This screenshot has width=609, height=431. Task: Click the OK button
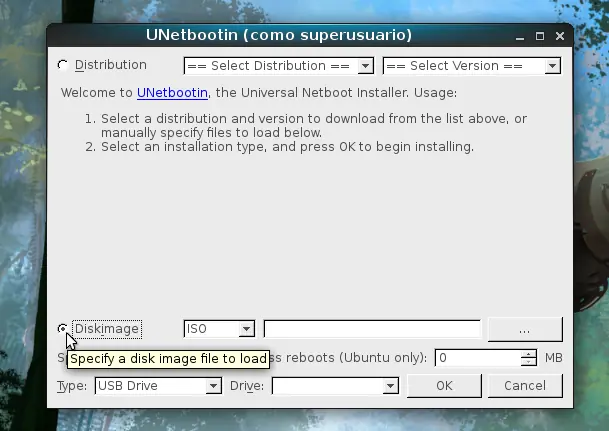444,386
